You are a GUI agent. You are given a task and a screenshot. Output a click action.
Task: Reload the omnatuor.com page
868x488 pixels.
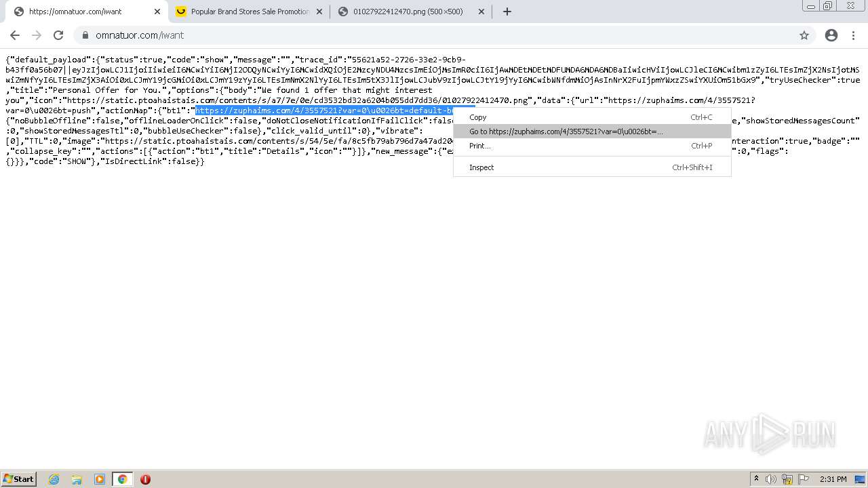click(58, 35)
